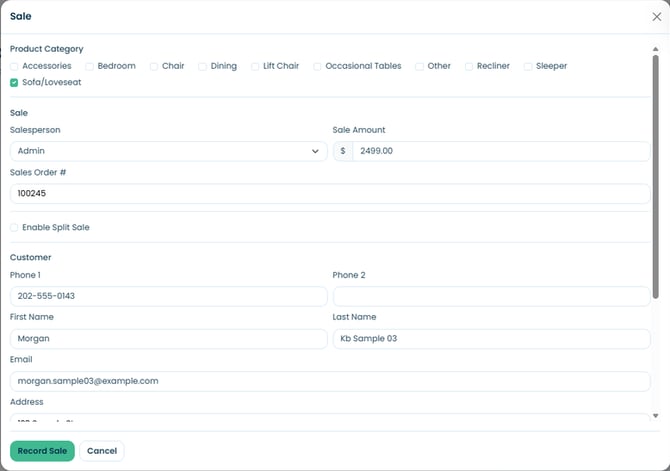Click the Email input field
This screenshot has width=670, height=471.
(330, 381)
